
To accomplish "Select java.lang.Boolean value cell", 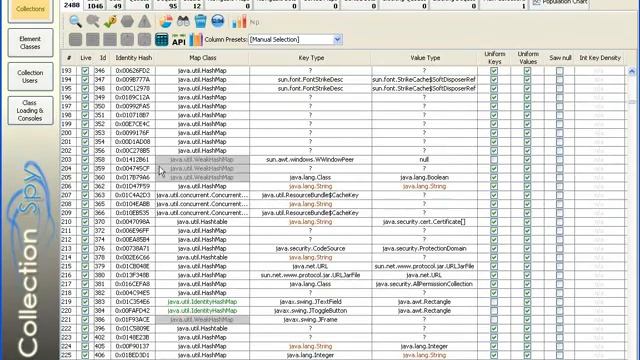I will point(424,178).
